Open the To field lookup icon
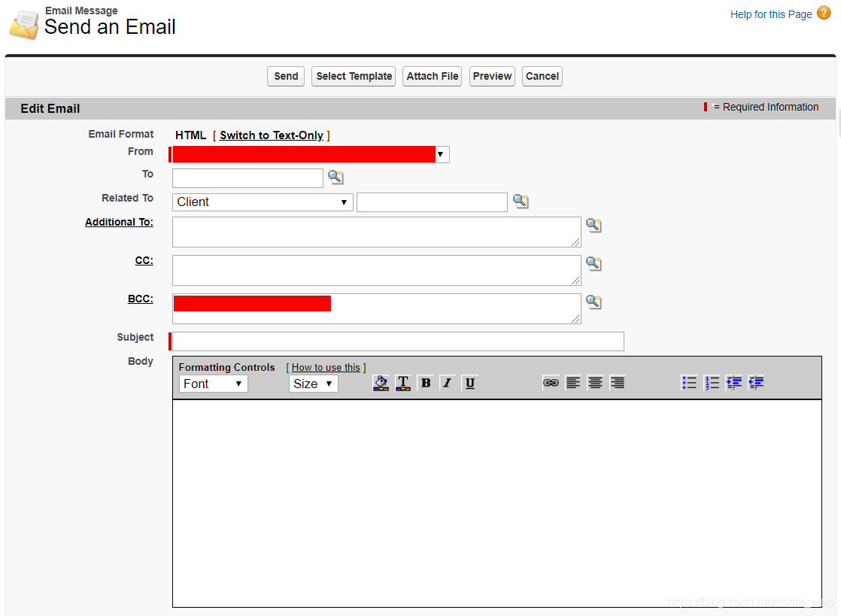Viewport: 841px width, 616px height. coord(335,177)
